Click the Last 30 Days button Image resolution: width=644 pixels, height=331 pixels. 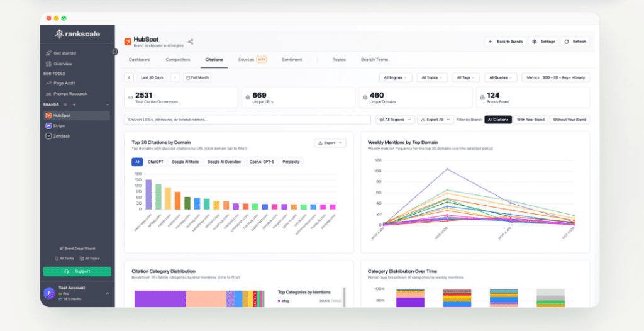(x=152, y=77)
